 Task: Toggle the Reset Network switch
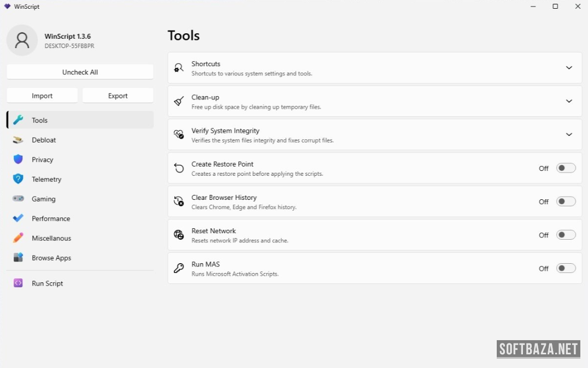566,235
